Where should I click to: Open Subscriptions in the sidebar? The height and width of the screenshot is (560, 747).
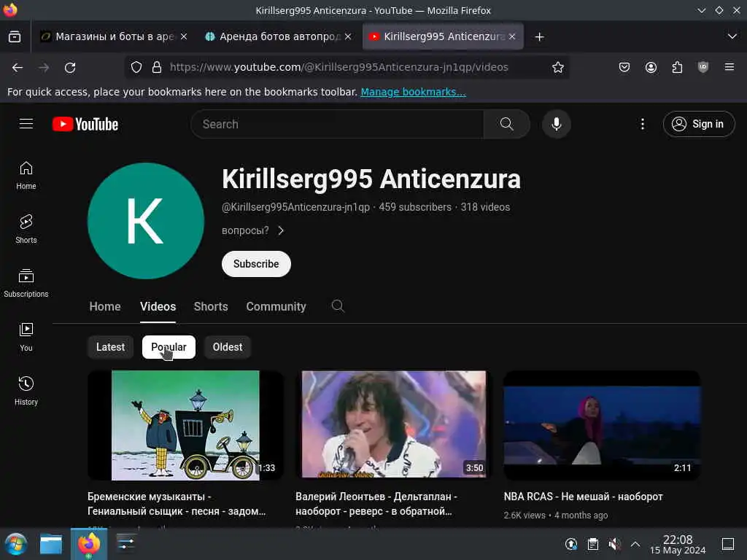coord(26,284)
